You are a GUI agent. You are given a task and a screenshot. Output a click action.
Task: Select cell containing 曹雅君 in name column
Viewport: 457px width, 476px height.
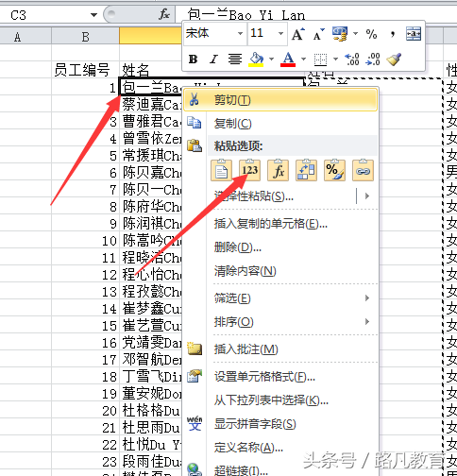[x=150, y=122]
